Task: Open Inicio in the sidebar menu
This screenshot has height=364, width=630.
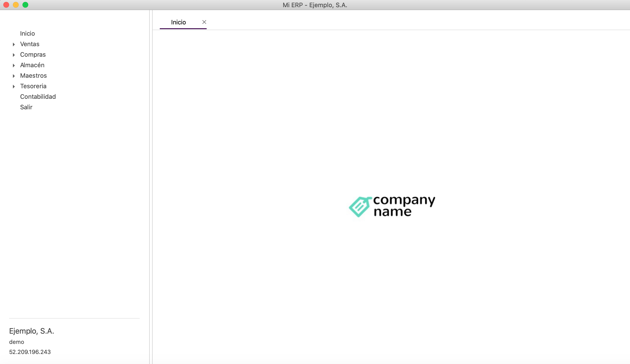Action: click(28, 33)
